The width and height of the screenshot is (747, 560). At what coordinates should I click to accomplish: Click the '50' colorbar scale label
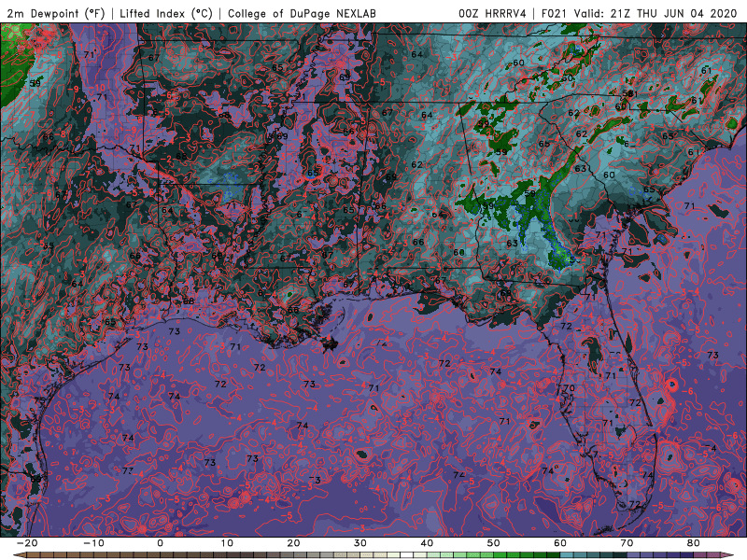click(494, 543)
